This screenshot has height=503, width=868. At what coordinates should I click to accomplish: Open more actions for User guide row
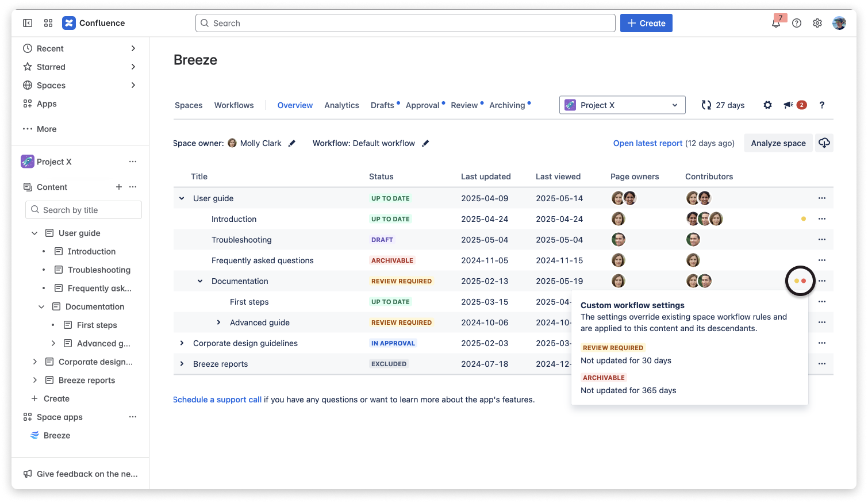point(822,198)
